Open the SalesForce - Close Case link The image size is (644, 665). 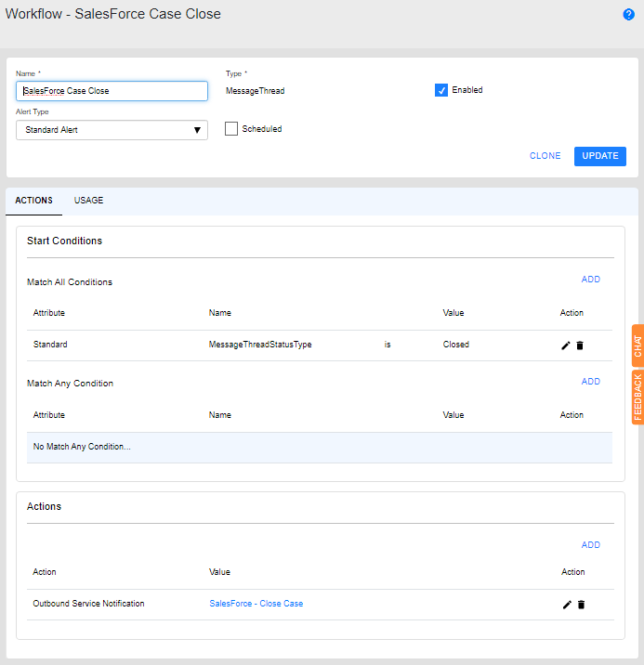coord(256,604)
